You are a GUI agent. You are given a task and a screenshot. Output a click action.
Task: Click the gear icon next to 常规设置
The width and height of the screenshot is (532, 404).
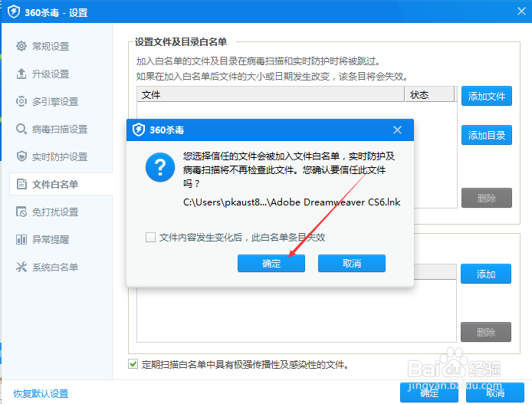click(x=21, y=46)
